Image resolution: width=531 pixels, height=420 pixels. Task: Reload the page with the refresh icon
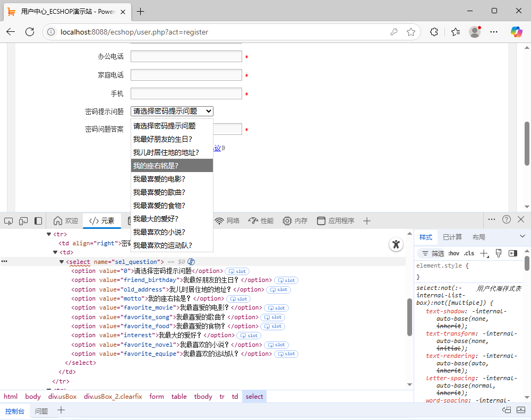click(x=30, y=32)
